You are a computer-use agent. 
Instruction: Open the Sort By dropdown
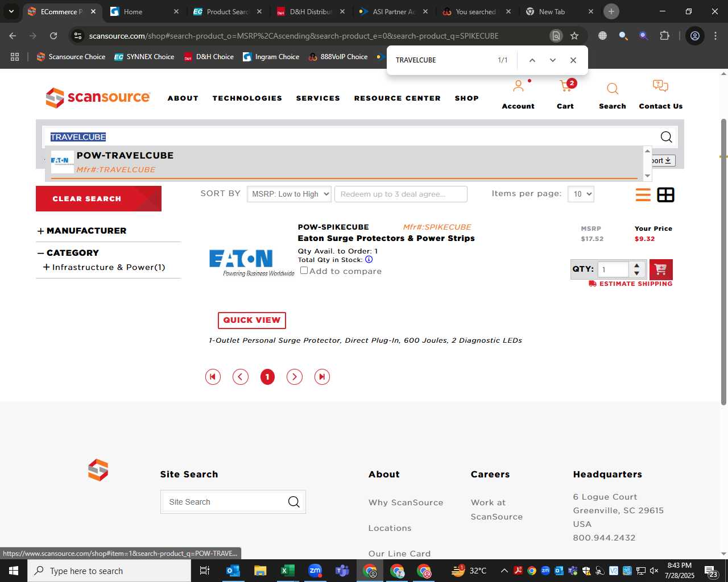[289, 194]
